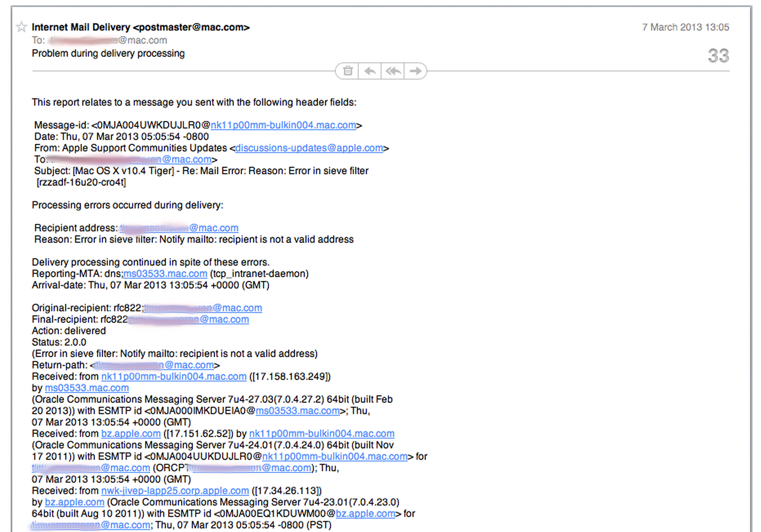Open the ms03533.mac.com ESMTP id link
This screenshot has width=761, height=532.
298,410
